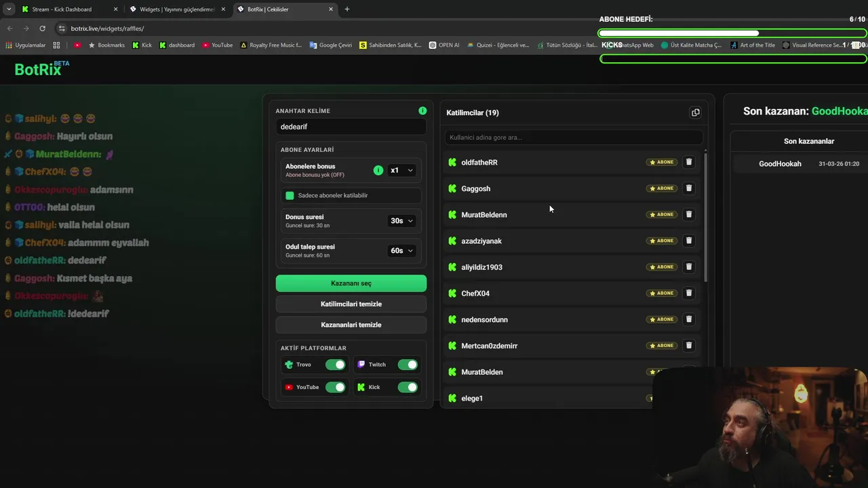Click info icon next to Anahtar Kelime
Image resolution: width=868 pixels, height=488 pixels.
click(422, 110)
